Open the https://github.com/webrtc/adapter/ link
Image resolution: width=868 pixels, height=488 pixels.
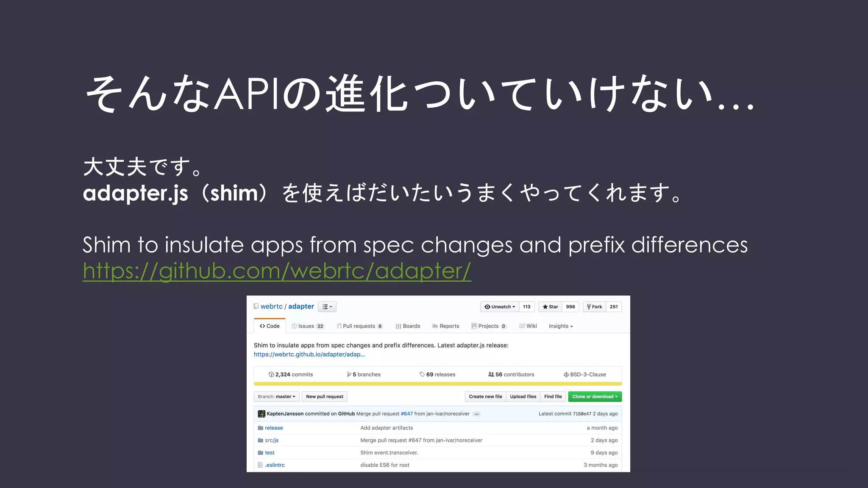pyautogui.click(x=277, y=271)
